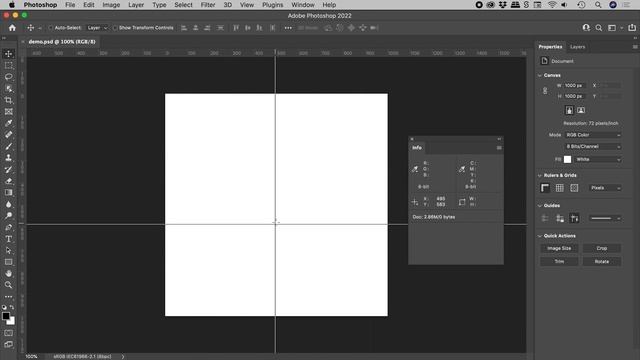Click the Trim button
The width and height of the screenshot is (640, 360).
point(559,262)
